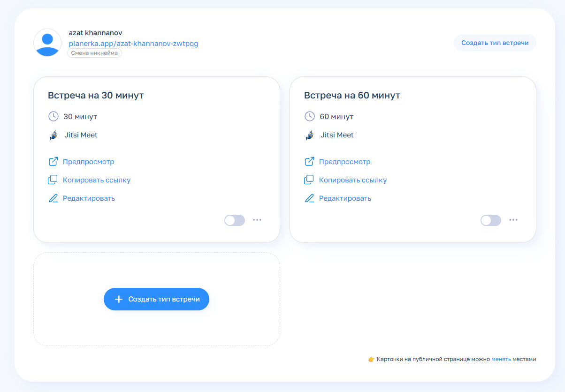Screen dimensions: 565x392
Task: Click copy link icon on 60-minute card
Action: point(309,180)
